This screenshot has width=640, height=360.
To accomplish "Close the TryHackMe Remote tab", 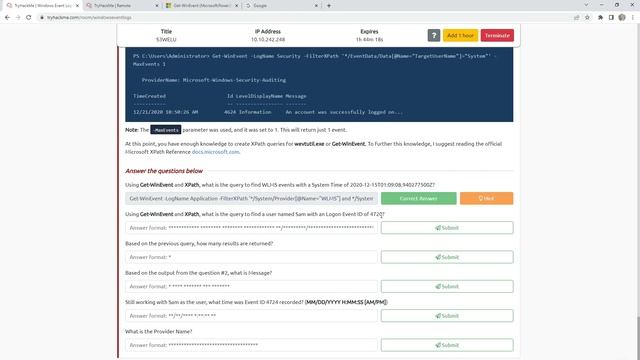I will pos(157,6).
